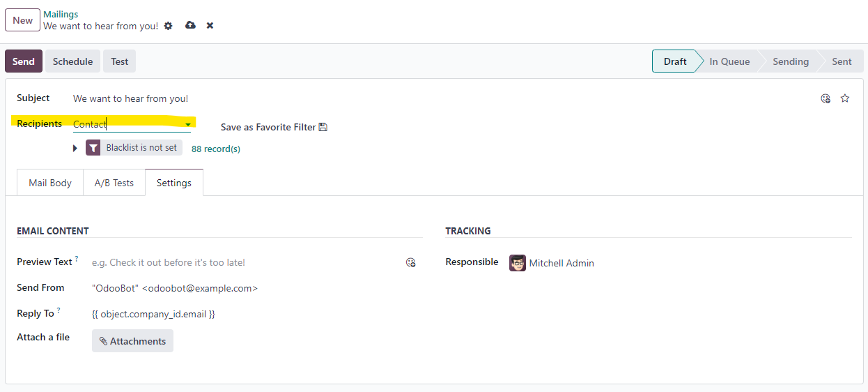868x392 pixels.
Task: Discard changes with the X icon
Action: pos(210,26)
